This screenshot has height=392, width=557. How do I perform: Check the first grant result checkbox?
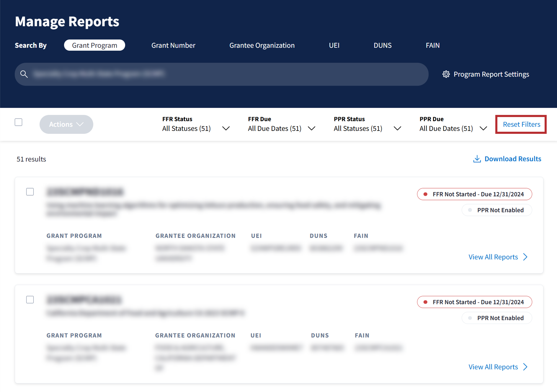pyautogui.click(x=30, y=192)
